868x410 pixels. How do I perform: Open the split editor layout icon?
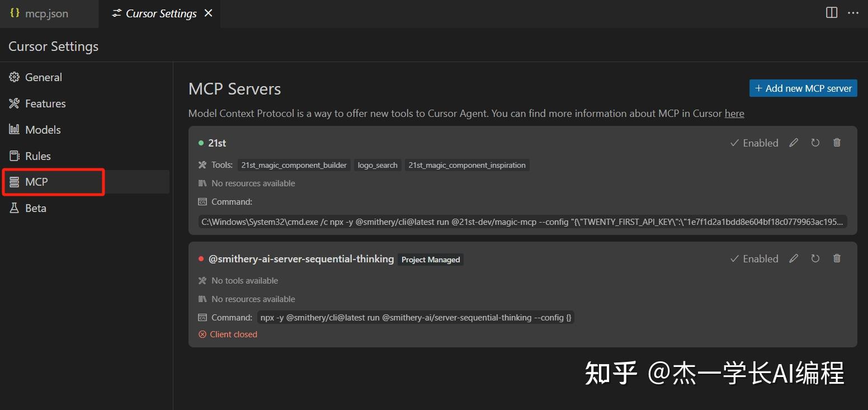(831, 12)
